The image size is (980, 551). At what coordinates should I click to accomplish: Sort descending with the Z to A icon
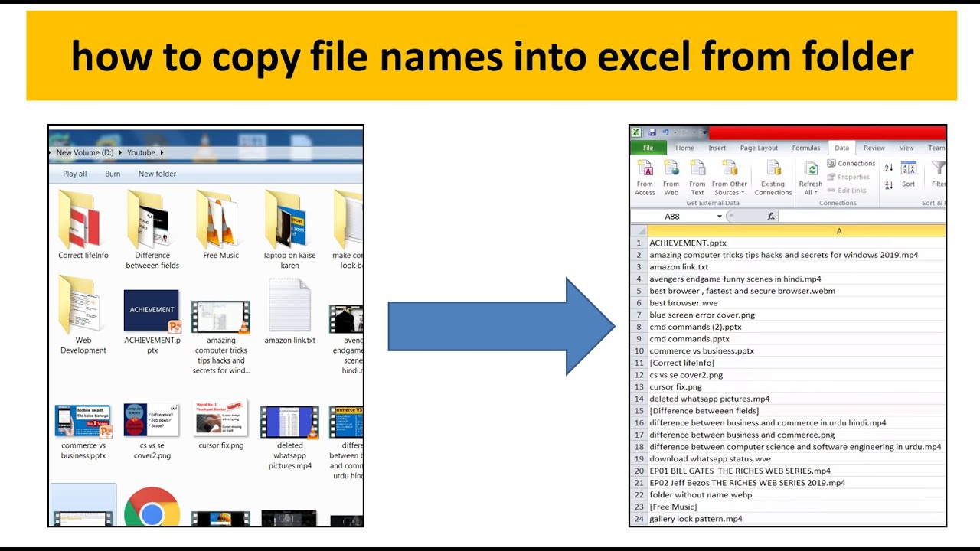pos(889,185)
